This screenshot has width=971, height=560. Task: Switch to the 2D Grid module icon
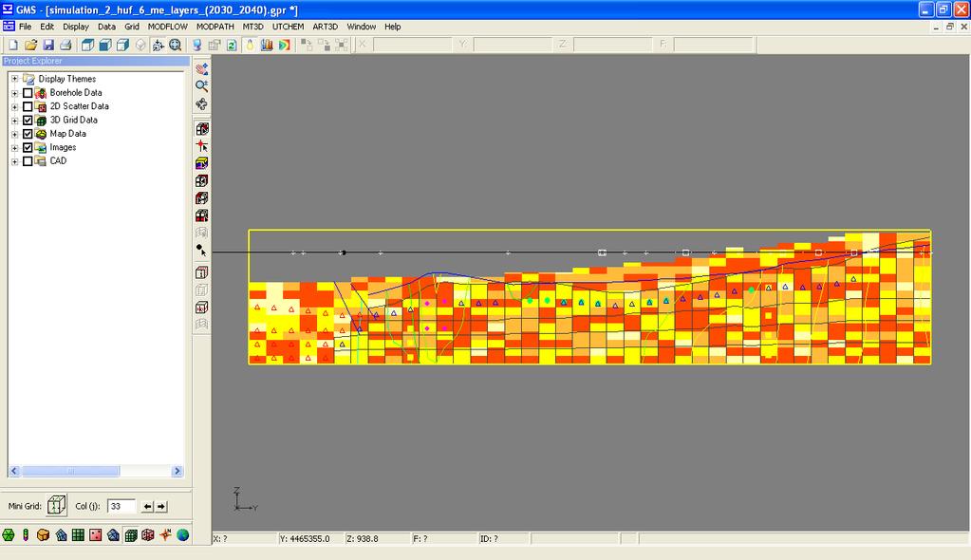click(x=78, y=534)
